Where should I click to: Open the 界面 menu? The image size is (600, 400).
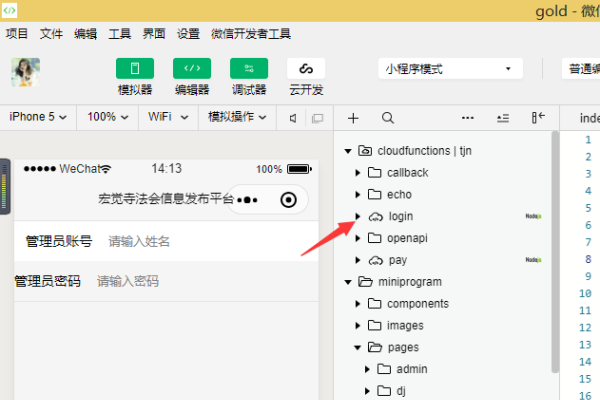click(154, 34)
